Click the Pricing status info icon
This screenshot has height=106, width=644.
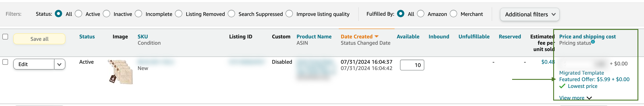[x=593, y=42]
